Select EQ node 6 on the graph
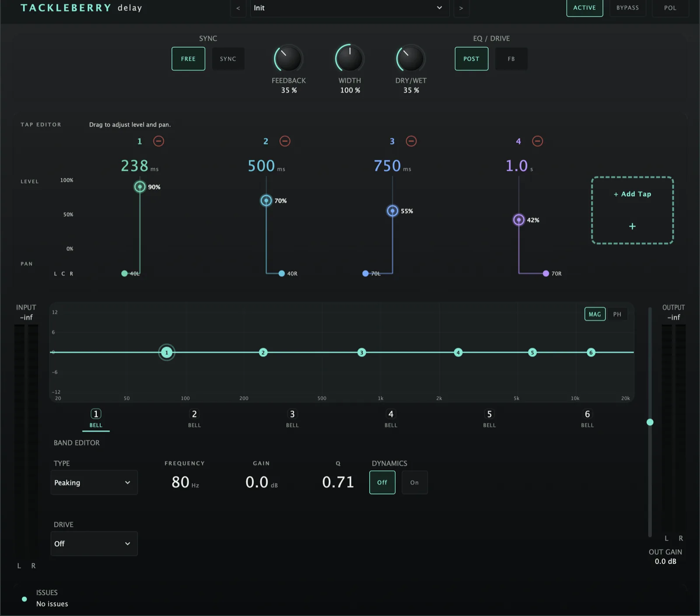The height and width of the screenshot is (616, 700). 591,352
